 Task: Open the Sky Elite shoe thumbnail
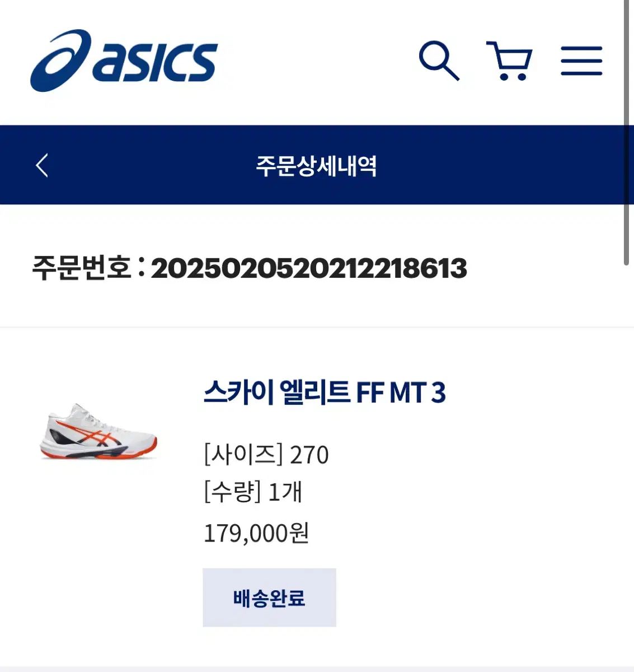tap(98, 432)
